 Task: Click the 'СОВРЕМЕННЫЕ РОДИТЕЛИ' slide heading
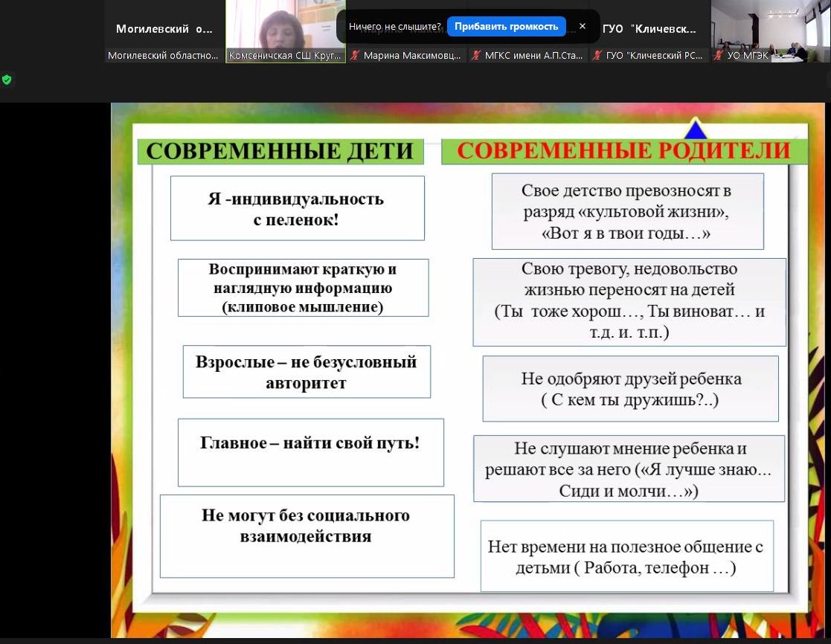pyautogui.click(x=623, y=151)
